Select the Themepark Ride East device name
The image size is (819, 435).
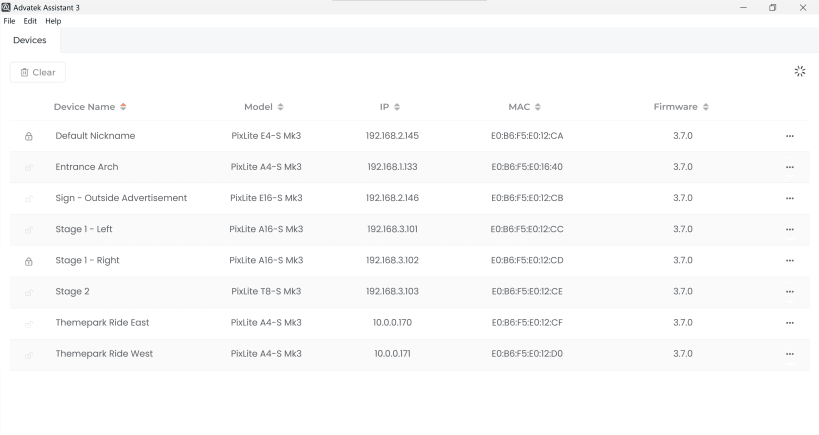(102, 323)
